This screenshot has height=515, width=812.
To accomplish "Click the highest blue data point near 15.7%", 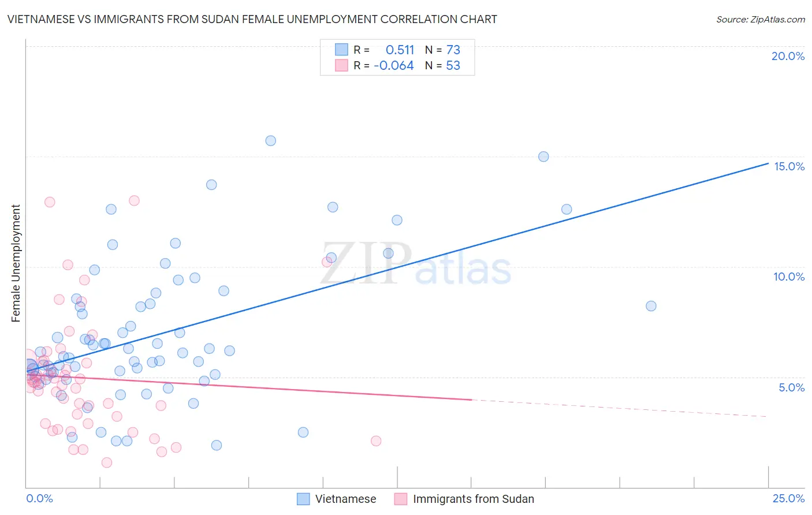I will coord(270,141).
